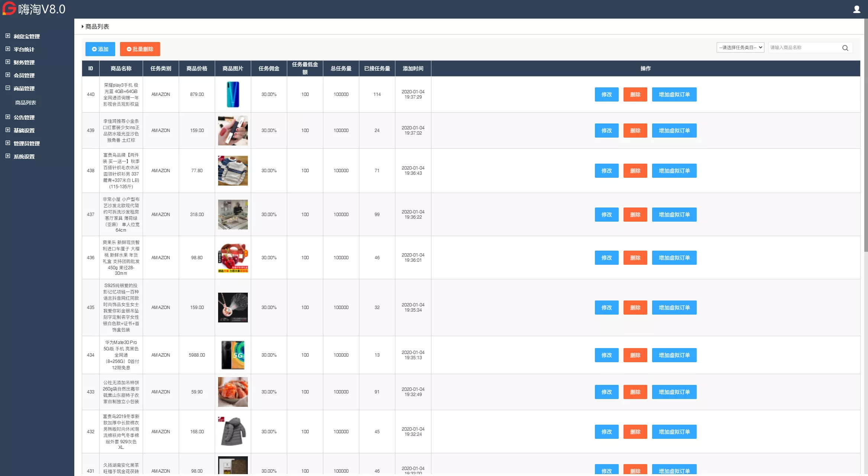Collapse 商品管理 minus icon
Viewport: 868px width, 476px height.
(x=8, y=88)
